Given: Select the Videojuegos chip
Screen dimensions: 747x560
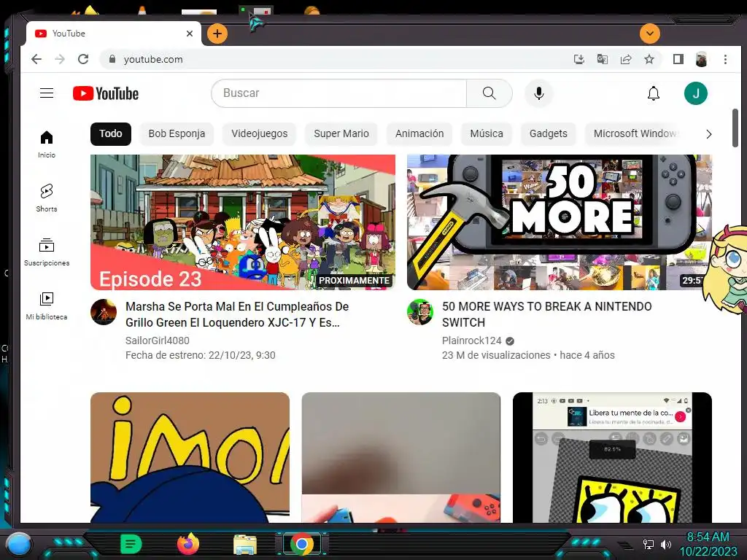Looking at the screenshot, I should point(260,134).
